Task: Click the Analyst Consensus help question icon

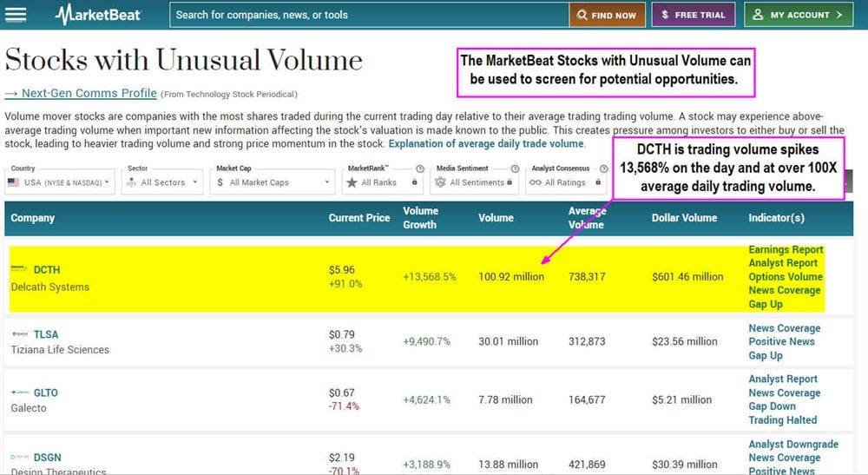Action: [x=602, y=168]
